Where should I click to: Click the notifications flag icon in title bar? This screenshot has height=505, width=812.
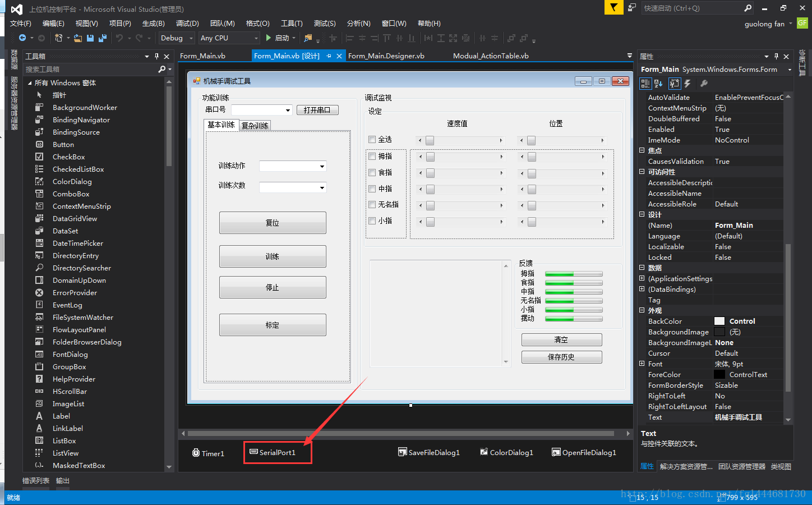pos(614,8)
